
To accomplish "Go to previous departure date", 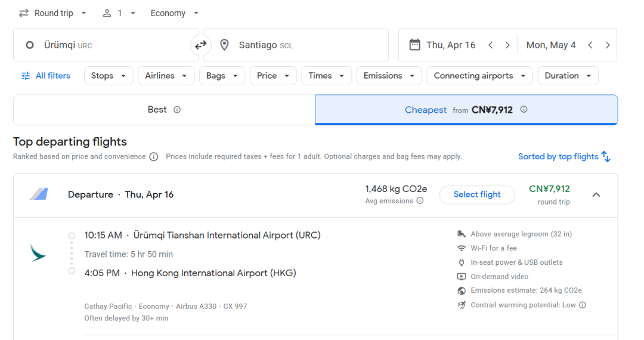I will (490, 45).
